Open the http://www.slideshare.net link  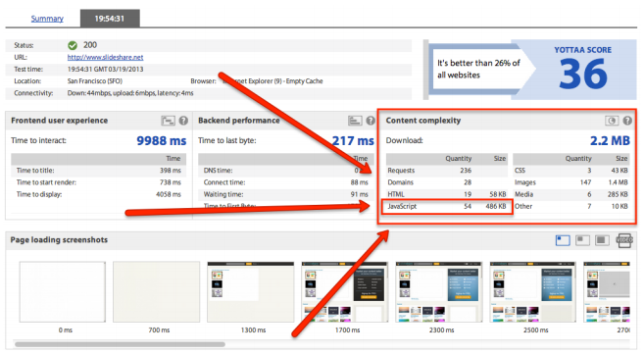point(106,57)
